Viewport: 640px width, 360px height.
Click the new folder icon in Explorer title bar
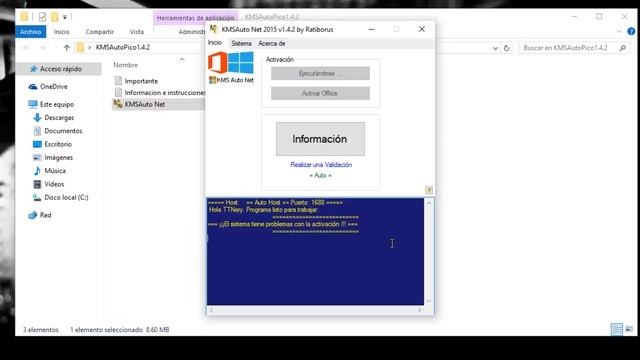pyautogui.click(x=55, y=17)
